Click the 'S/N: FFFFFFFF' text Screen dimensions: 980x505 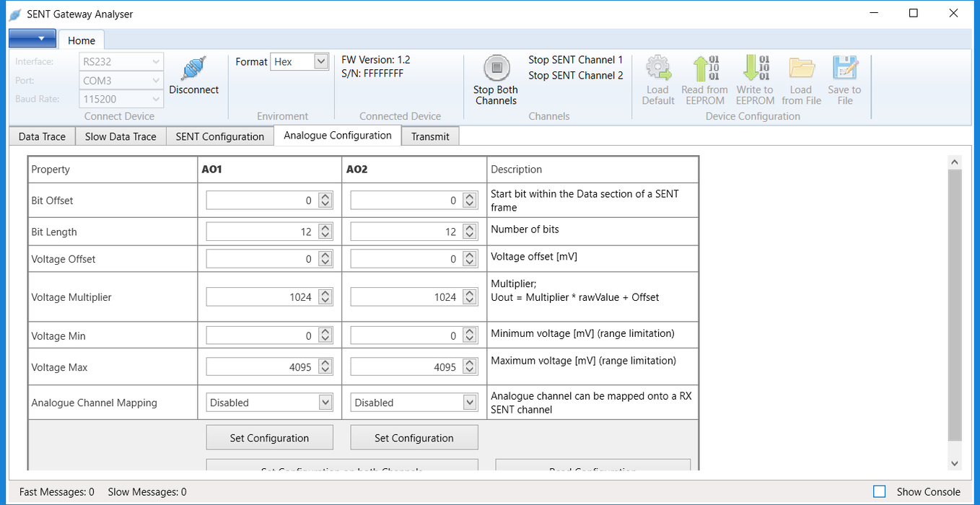point(372,73)
